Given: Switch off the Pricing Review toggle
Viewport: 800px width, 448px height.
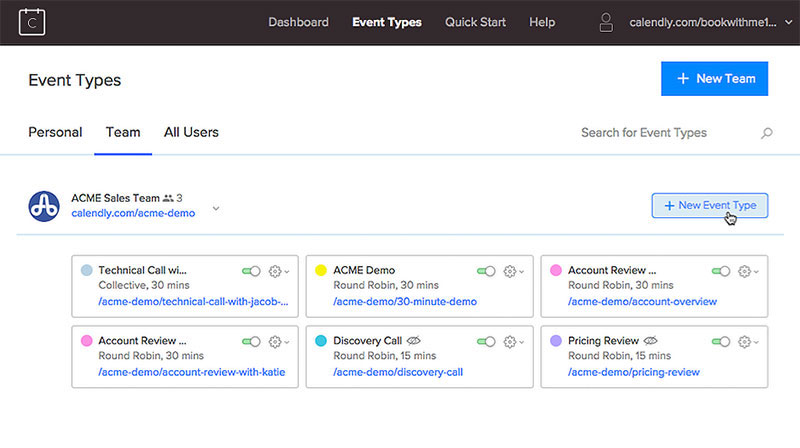Looking at the screenshot, I should coord(721,341).
